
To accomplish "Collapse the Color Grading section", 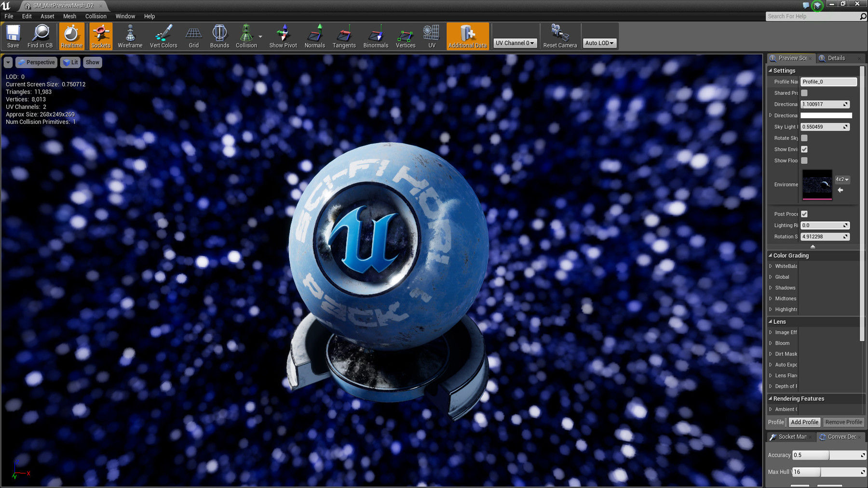I will tap(770, 255).
